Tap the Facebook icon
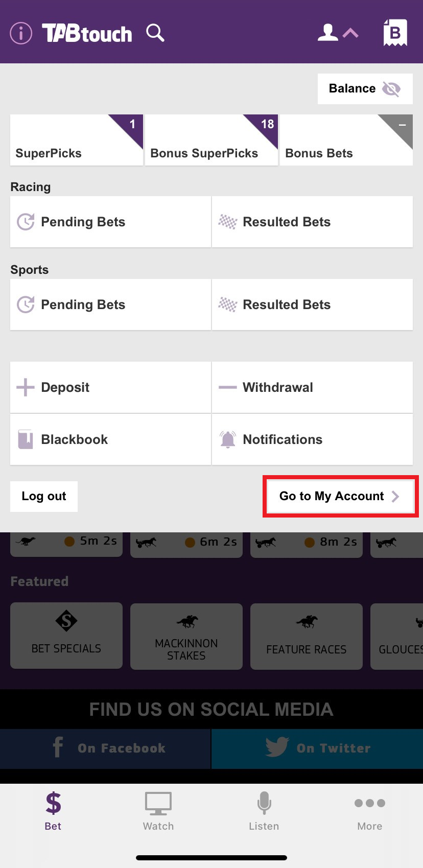Image resolution: width=423 pixels, height=868 pixels. pyautogui.click(x=57, y=748)
